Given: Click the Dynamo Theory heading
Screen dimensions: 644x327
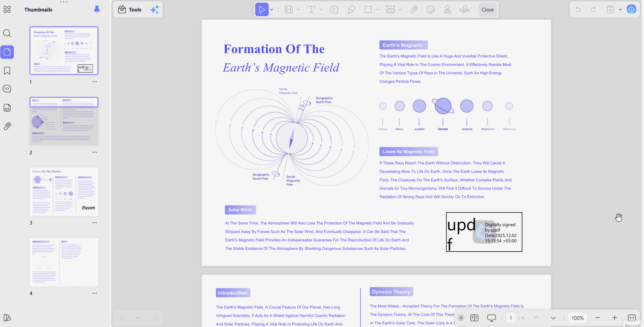Looking at the screenshot, I should [391, 292].
